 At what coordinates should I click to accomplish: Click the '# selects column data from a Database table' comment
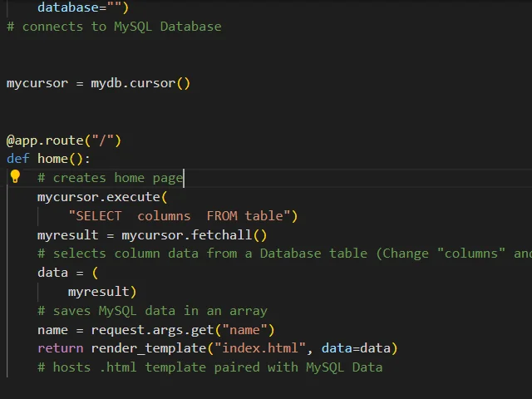point(284,254)
